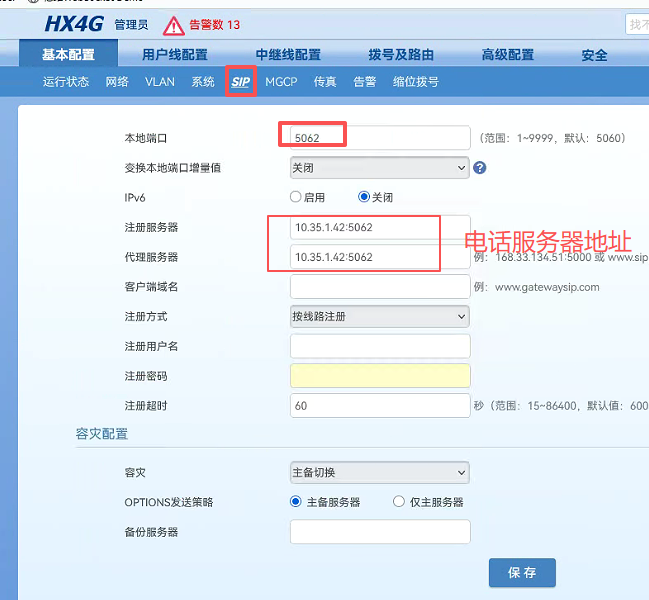Select the IPv6 启用 radio button
The height and width of the screenshot is (600, 649).
295,197
